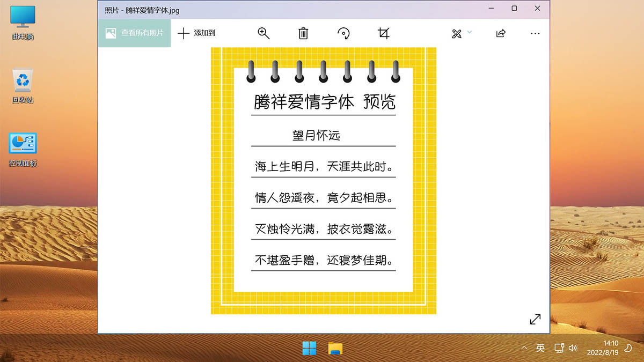Rotate the image using the rotate icon
The height and width of the screenshot is (362, 644).
343,33
